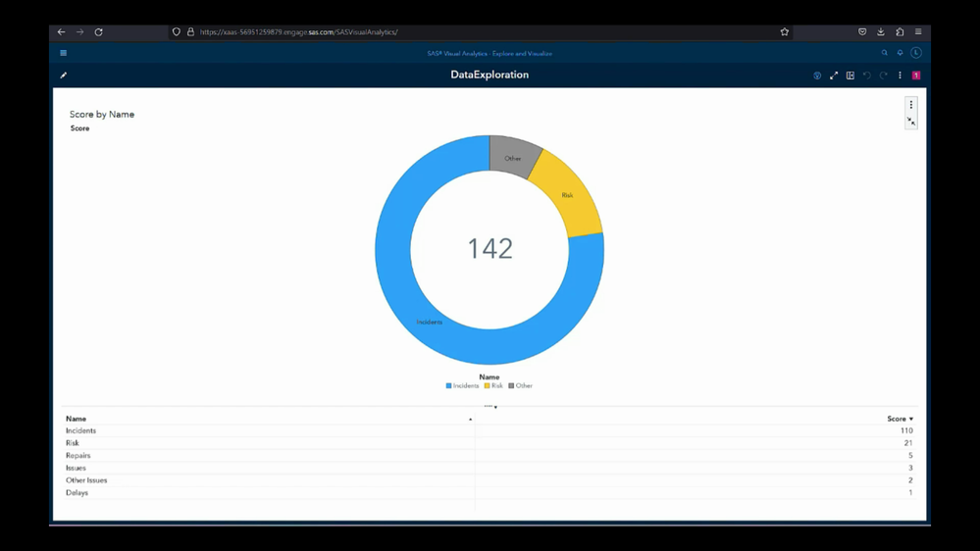Select the Issues table row
Image resolution: width=980 pixels, height=551 pixels.
pos(490,468)
